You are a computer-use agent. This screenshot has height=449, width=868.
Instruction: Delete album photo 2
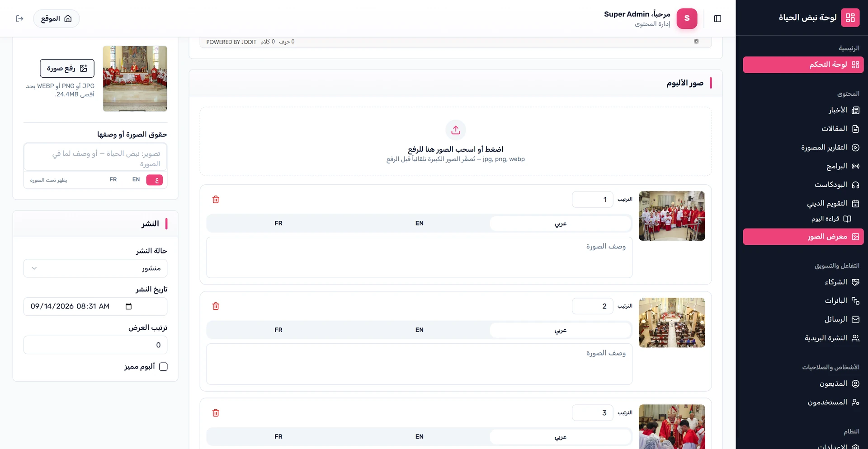tap(216, 306)
